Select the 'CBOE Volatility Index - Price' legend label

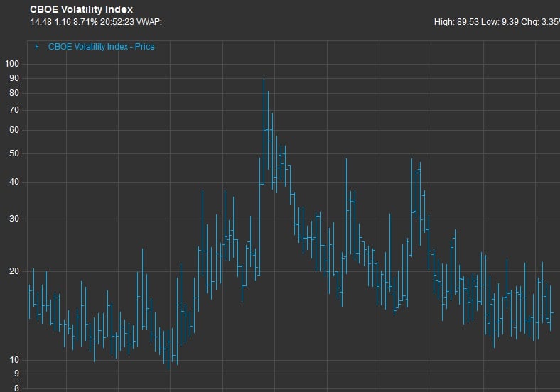tap(101, 47)
